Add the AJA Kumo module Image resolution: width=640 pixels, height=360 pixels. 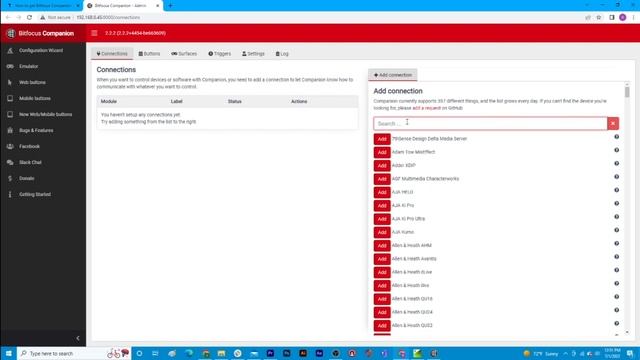(x=382, y=232)
